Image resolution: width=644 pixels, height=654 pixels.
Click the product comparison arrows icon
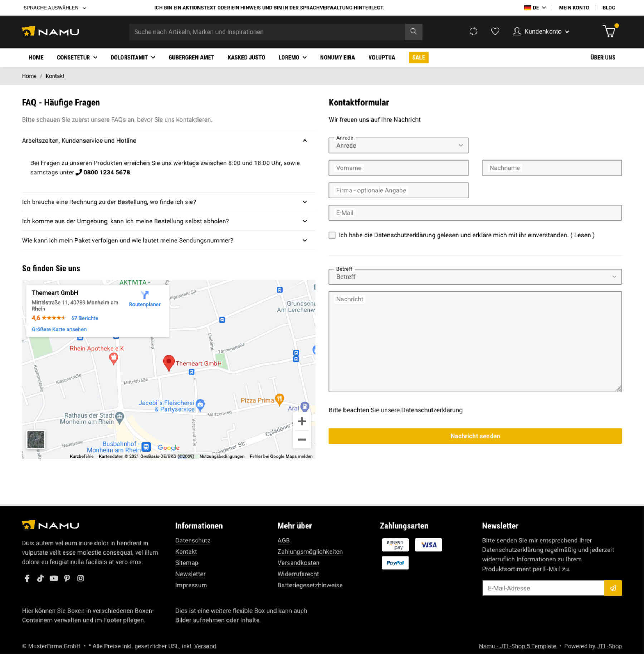click(x=473, y=31)
